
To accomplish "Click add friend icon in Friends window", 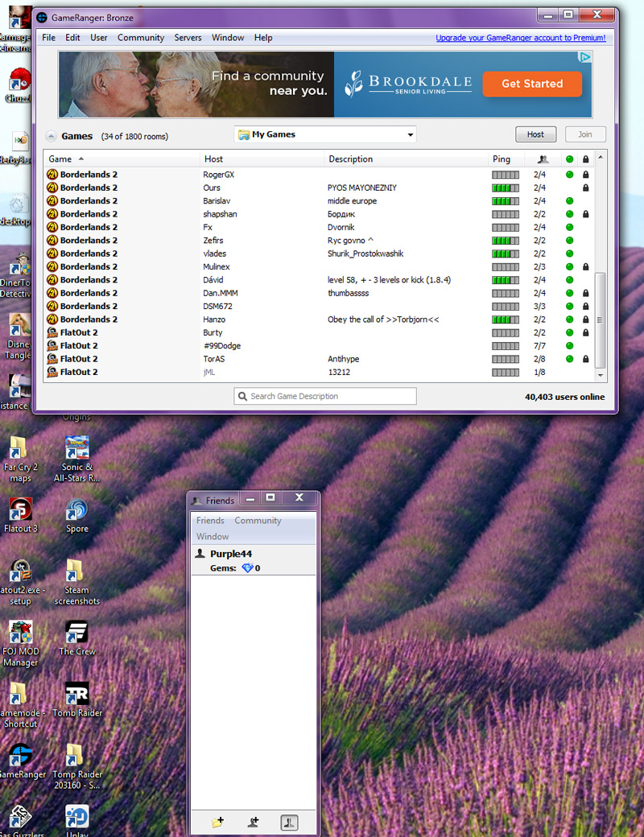I will [253, 822].
